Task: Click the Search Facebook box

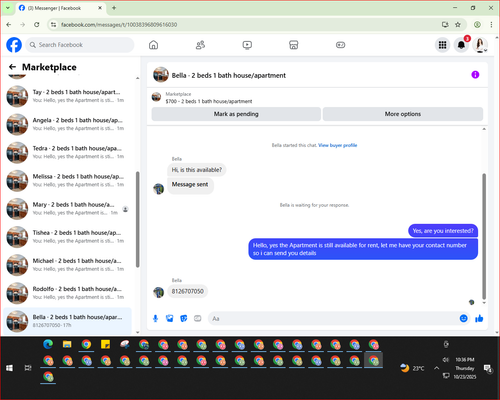Action: pyautogui.click(x=80, y=45)
